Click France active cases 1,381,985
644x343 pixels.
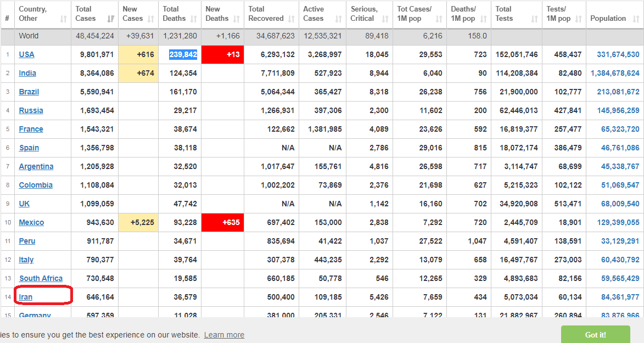tap(325, 129)
